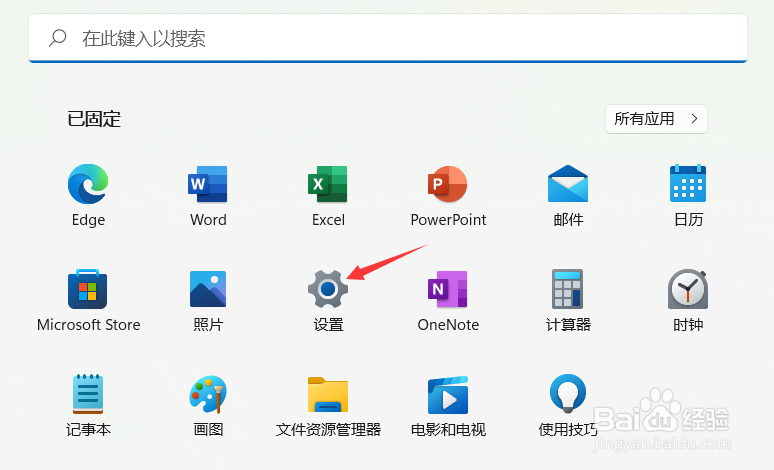774x470 pixels.
Task: Click the search magnifier icon
Action: 58,38
